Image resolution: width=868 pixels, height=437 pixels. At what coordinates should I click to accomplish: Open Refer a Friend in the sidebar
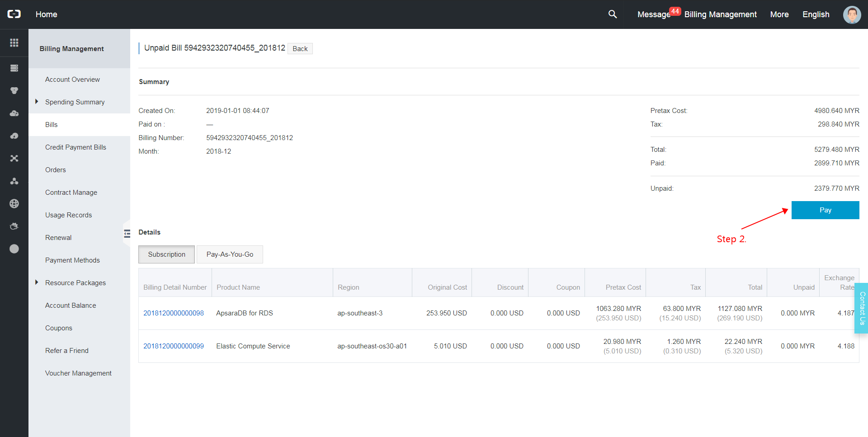tap(66, 350)
